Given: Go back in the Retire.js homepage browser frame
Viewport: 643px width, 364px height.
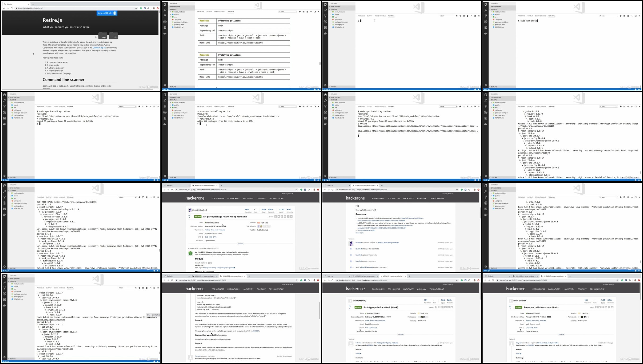Looking at the screenshot, I should coord(4,8).
